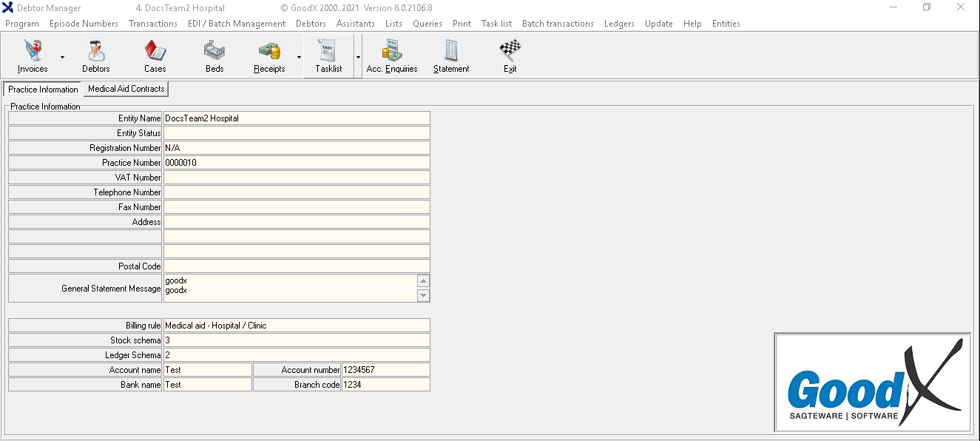Expand the Tasklist dropdown arrow

[x=358, y=57]
